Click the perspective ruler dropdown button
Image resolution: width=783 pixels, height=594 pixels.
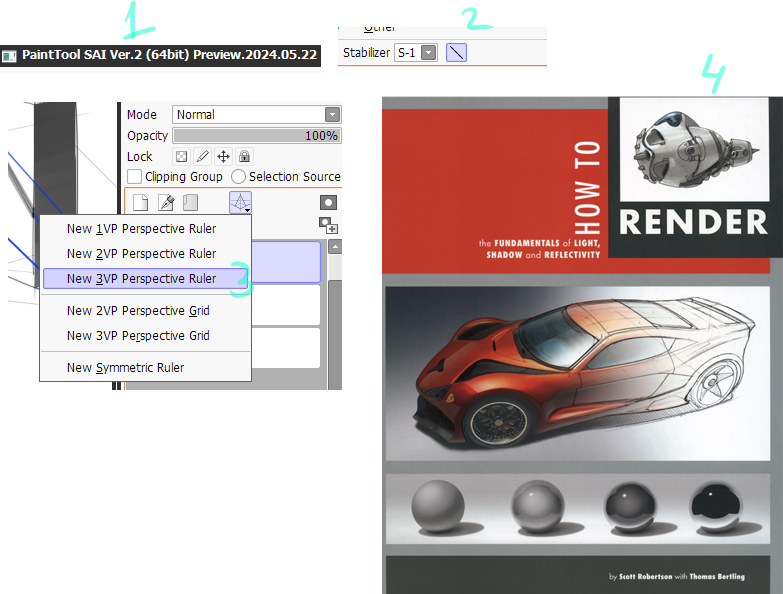coord(240,203)
